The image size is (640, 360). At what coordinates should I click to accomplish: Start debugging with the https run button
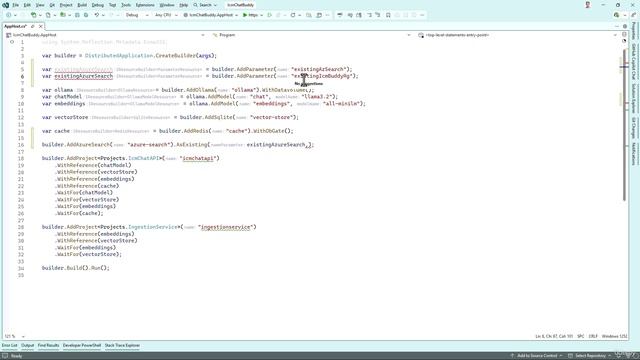(x=250, y=15)
